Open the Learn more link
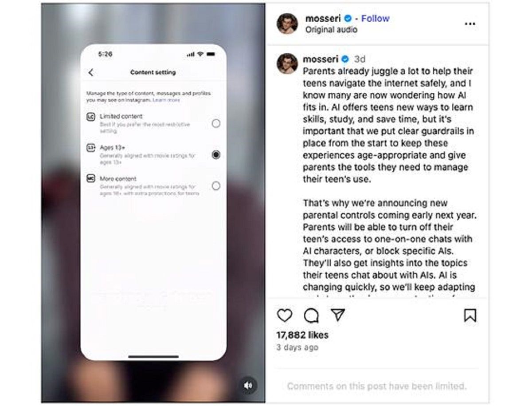Screen dimensions: 532x406 click(x=166, y=100)
